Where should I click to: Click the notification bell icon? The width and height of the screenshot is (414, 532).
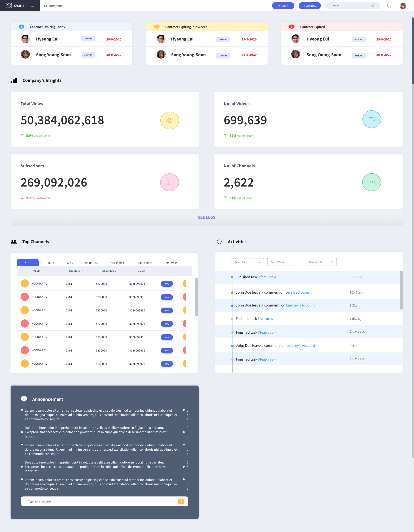click(x=389, y=6)
